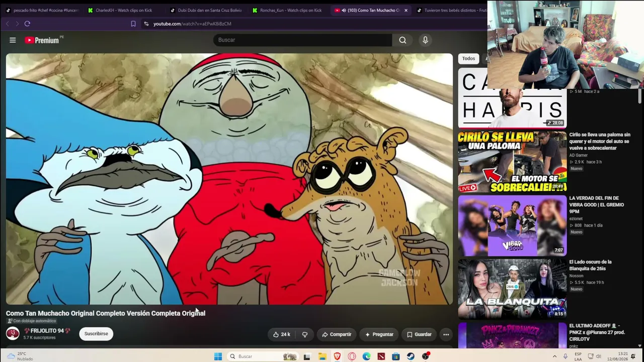Switch to the 'pescado frito #chef' tab
Screen dimensions: 644x362
tap(42, 10)
